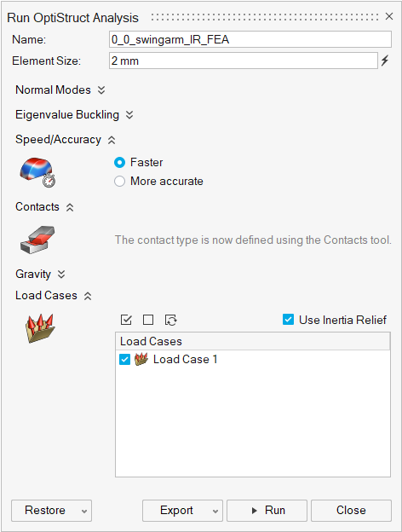Open the Export dropdown arrow

point(215,511)
